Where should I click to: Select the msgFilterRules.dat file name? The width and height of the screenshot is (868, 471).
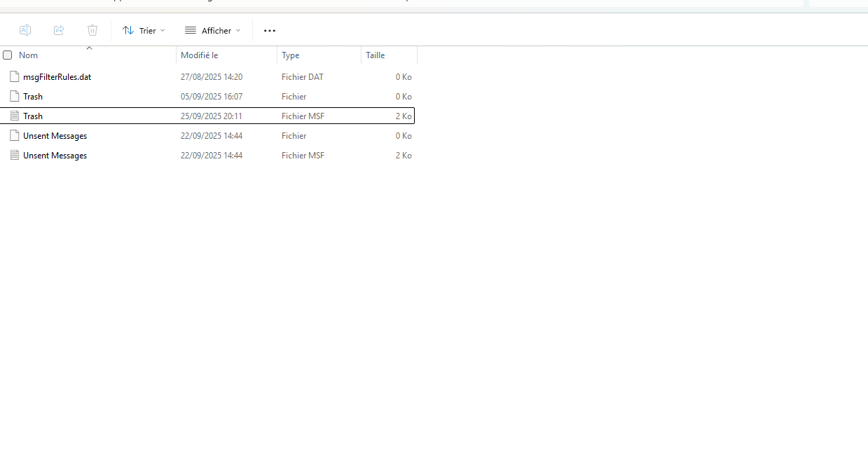(x=57, y=77)
